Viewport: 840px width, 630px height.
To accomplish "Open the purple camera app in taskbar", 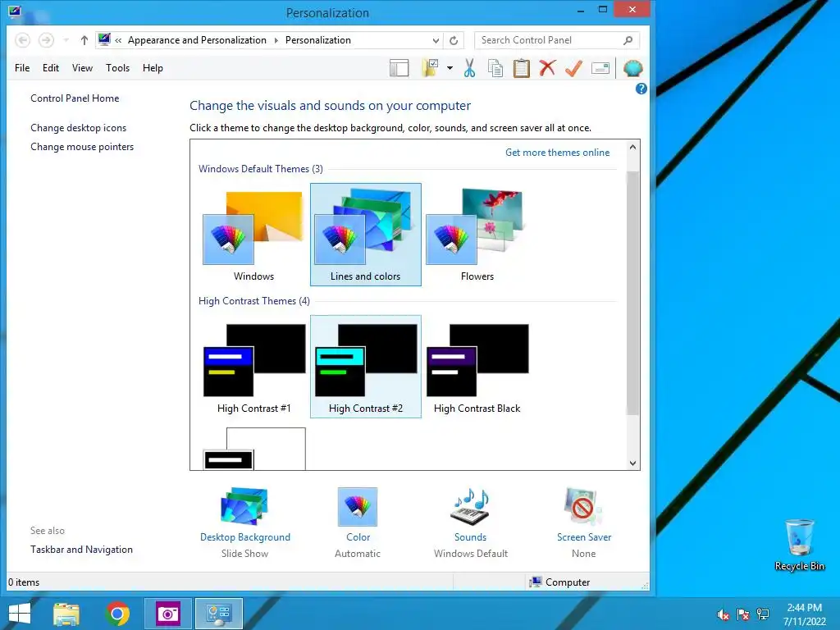I will 167,614.
